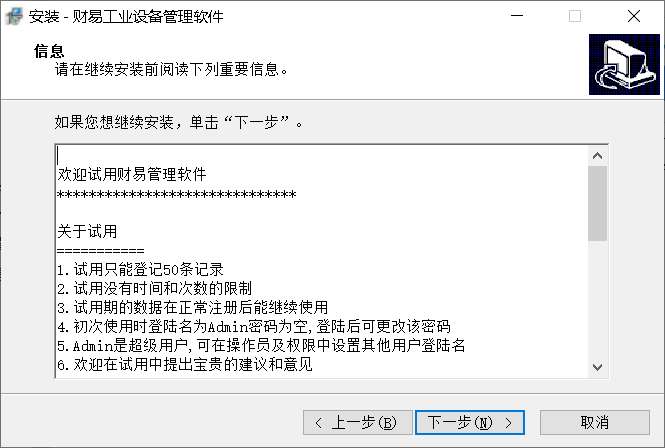The width and height of the screenshot is (665, 448).
Task: Click the vertical scrollbar thumb
Action: tap(598, 204)
